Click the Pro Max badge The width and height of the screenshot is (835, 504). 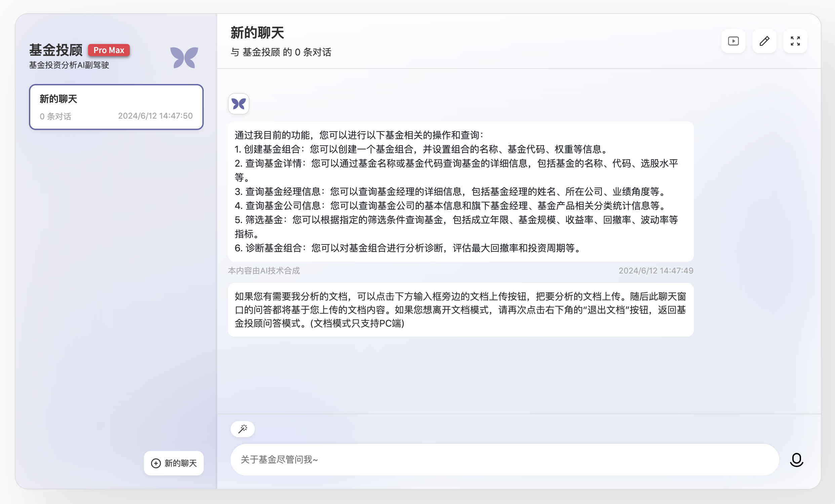click(109, 50)
